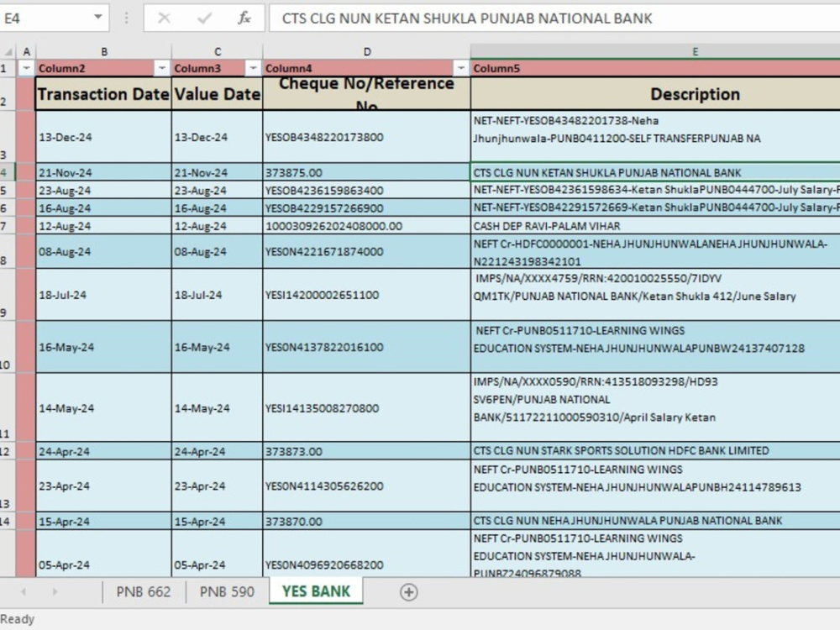Select transaction date cell 23-Aug-24
The image size is (840, 630).
(103, 190)
